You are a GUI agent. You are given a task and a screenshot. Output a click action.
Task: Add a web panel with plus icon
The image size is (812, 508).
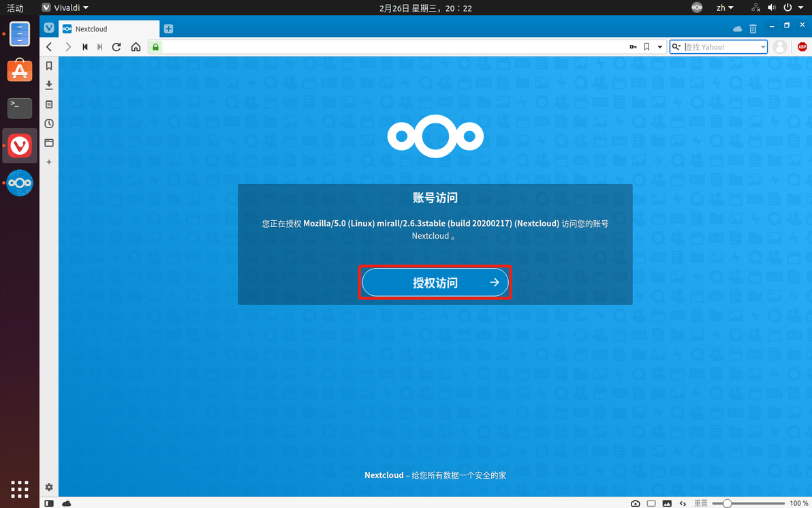point(49,162)
